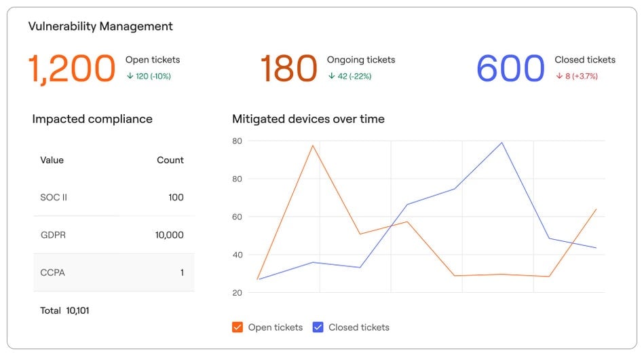Viewport: 644px width, 356px height.
Task: Click the 180 ongoing tickets number
Action: click(288, 69)
